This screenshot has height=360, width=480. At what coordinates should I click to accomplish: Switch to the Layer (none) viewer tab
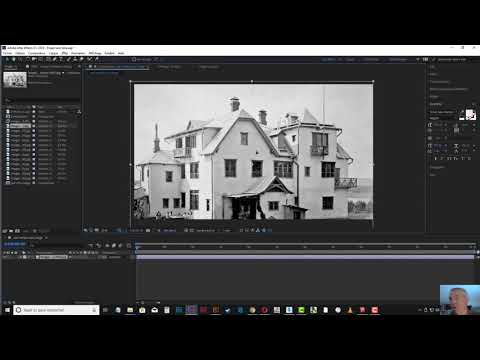click(169, 67)
